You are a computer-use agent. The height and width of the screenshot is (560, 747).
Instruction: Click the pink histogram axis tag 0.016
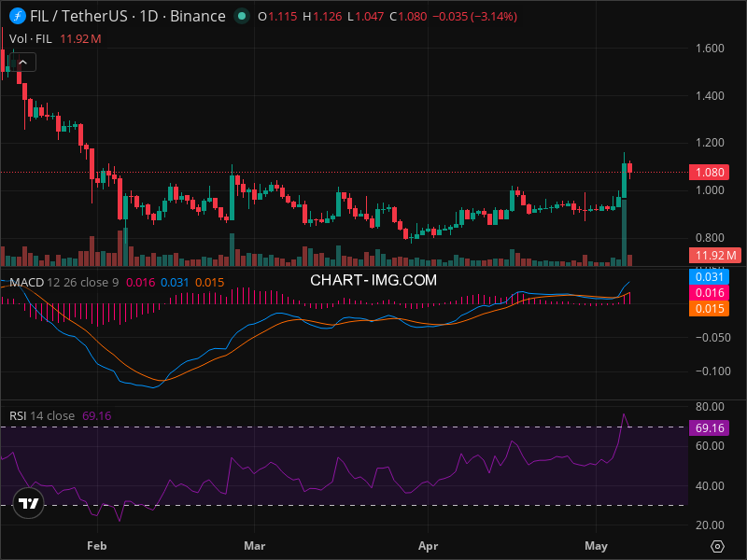(709, 293)
